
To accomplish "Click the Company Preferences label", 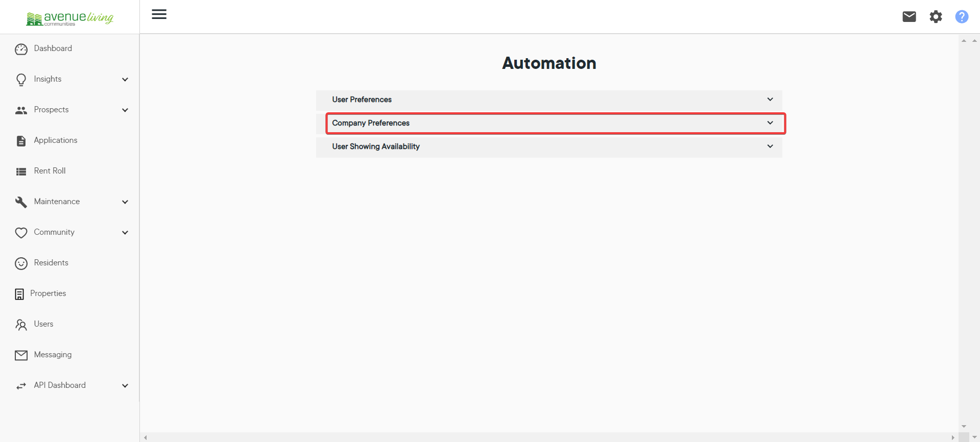I will (371, 123).
